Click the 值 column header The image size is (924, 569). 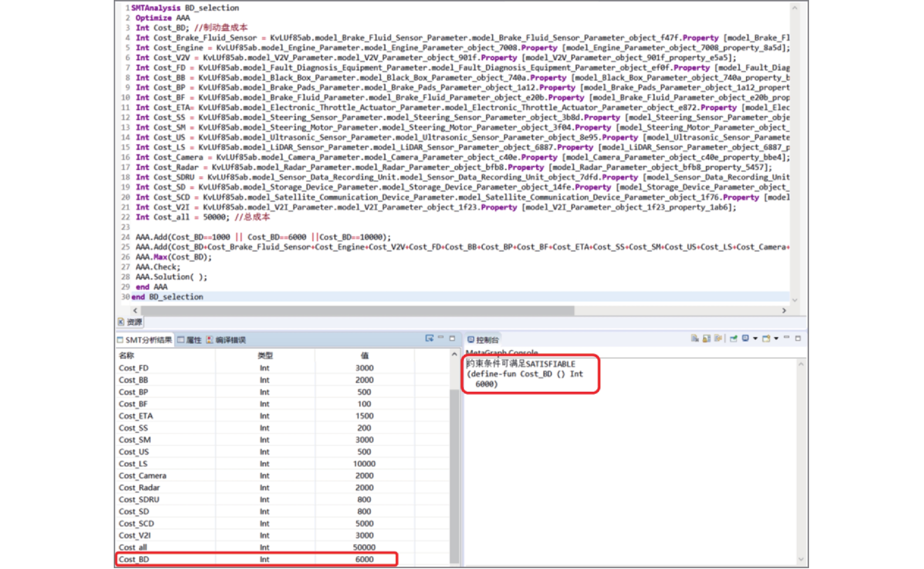coord(365,356)
